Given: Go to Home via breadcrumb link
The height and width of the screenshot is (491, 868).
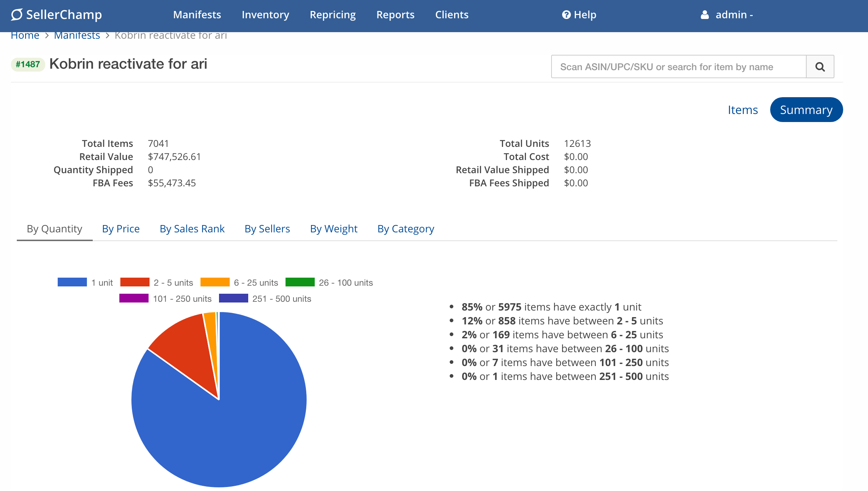Looking at the screenshot, I should 25,35.
